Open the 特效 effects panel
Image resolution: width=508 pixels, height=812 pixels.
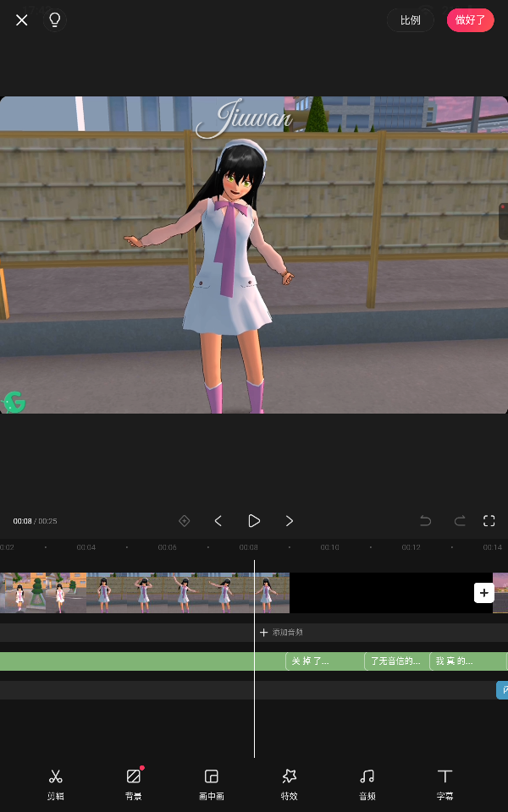coord(289,783)
